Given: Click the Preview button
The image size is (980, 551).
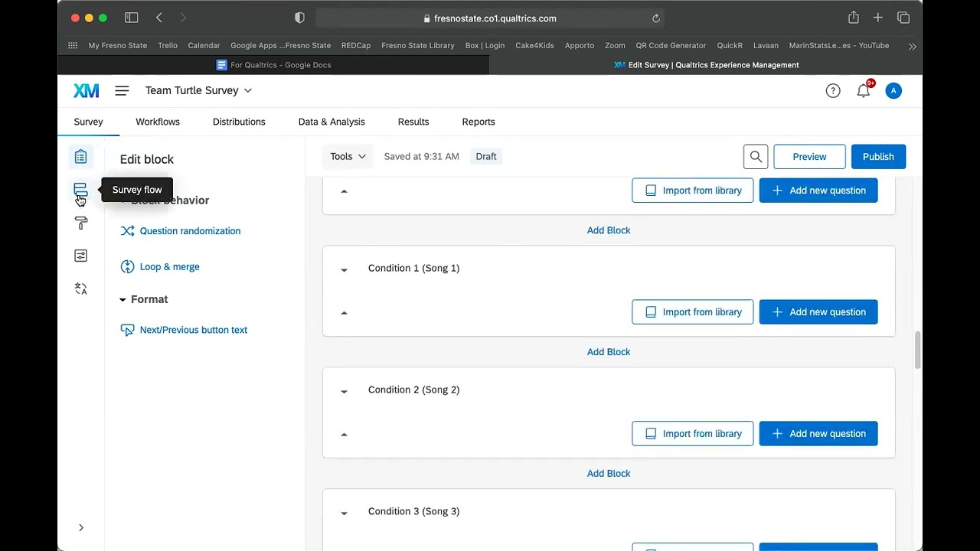Looking at the screenshot, I should (809, 157).
